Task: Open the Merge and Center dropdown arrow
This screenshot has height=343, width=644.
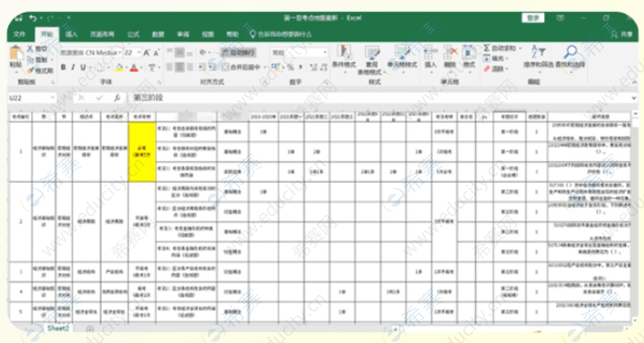Action: pyautogui.click(x=265, y=68)
